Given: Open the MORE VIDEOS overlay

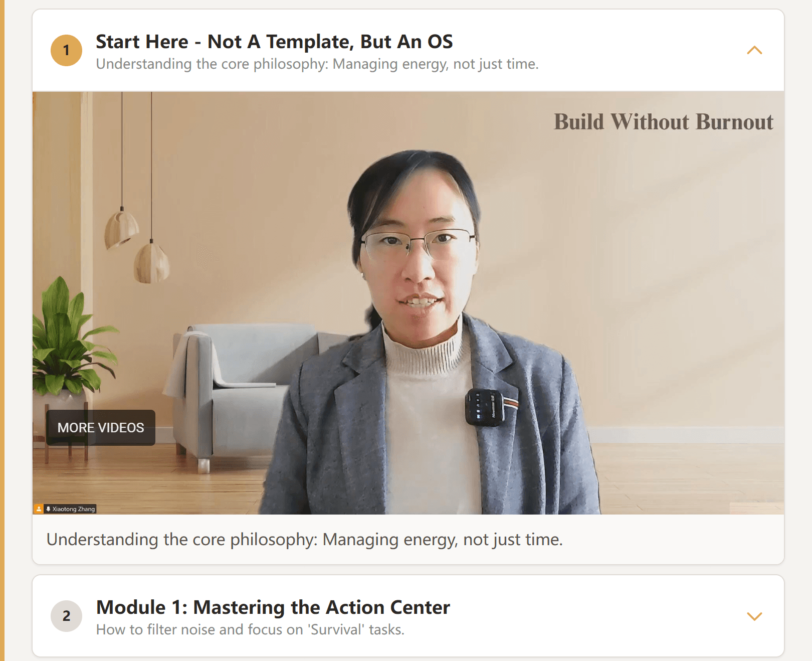Looking at the screenshot, I should click(x=101, y=428).
